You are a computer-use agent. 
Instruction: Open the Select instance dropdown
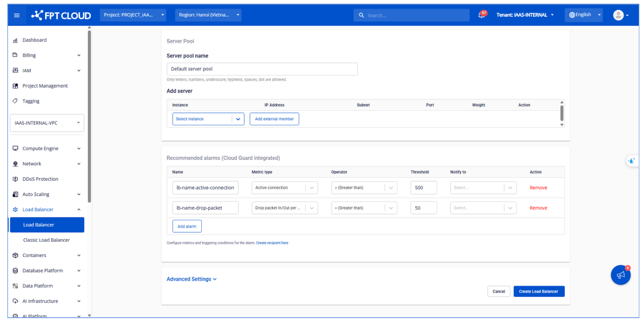[x=208, y=118]
